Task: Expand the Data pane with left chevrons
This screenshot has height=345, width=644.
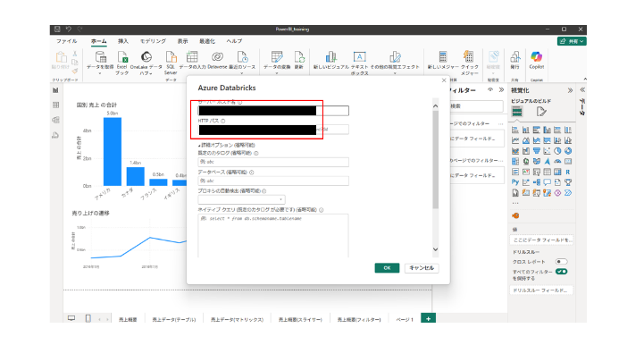Action: click(x=582, y=89)
